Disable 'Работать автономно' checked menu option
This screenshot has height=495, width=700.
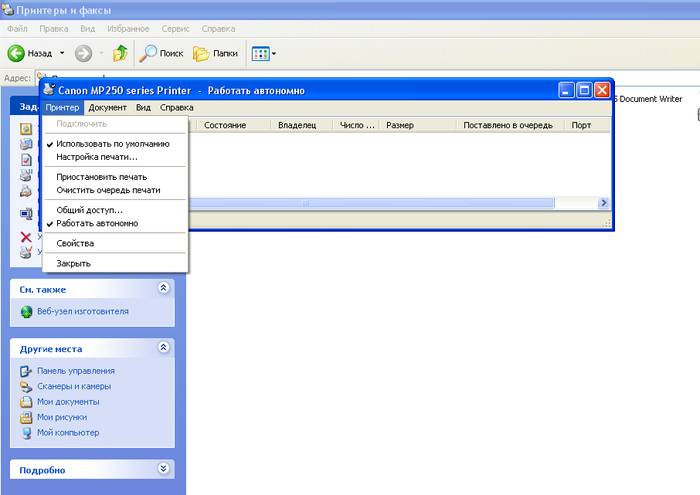tap(97, 223)
